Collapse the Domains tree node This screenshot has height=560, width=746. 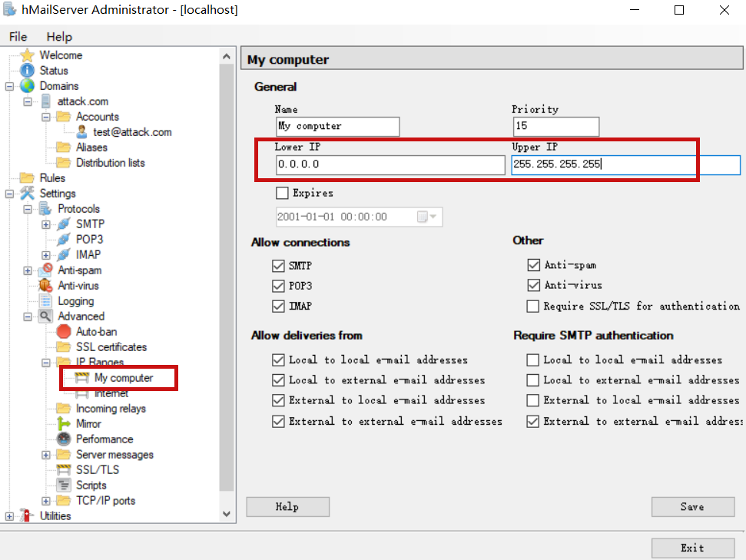tap(9, 87)
